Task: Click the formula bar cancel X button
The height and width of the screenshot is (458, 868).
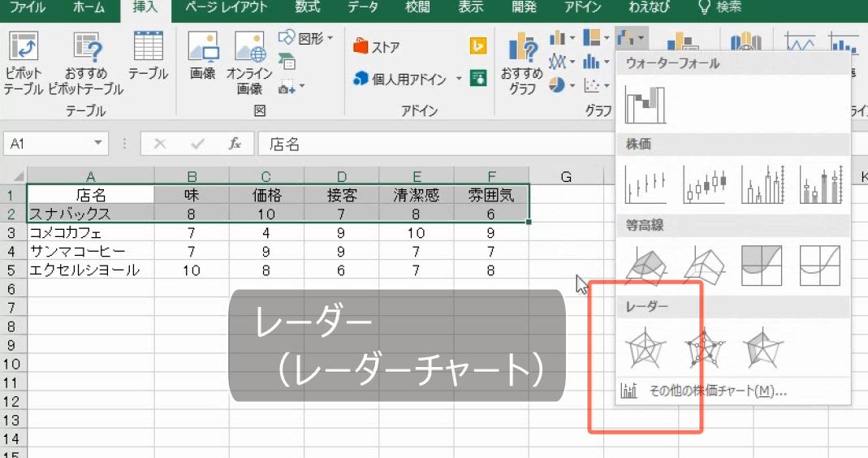Action: click(160, 144)
